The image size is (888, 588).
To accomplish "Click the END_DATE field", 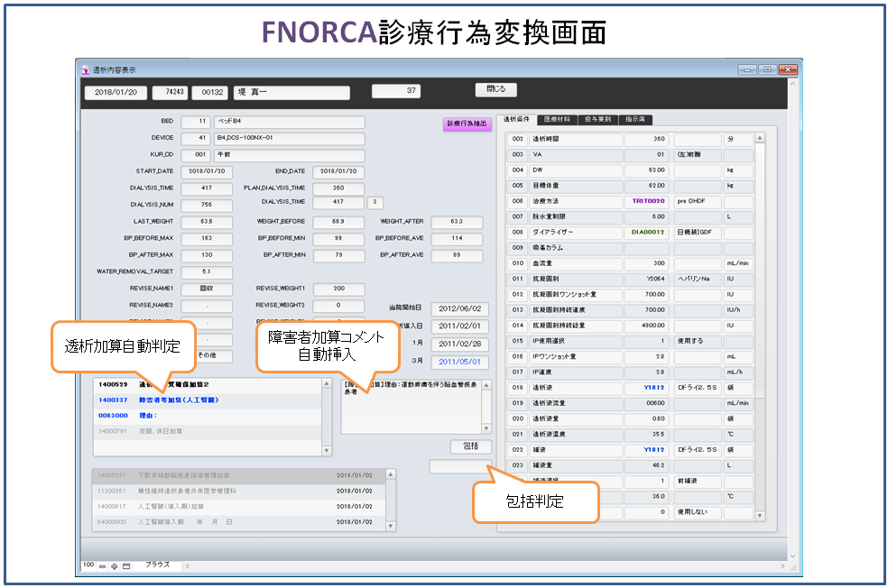I will pyautogui.click(x=338, y=171).
